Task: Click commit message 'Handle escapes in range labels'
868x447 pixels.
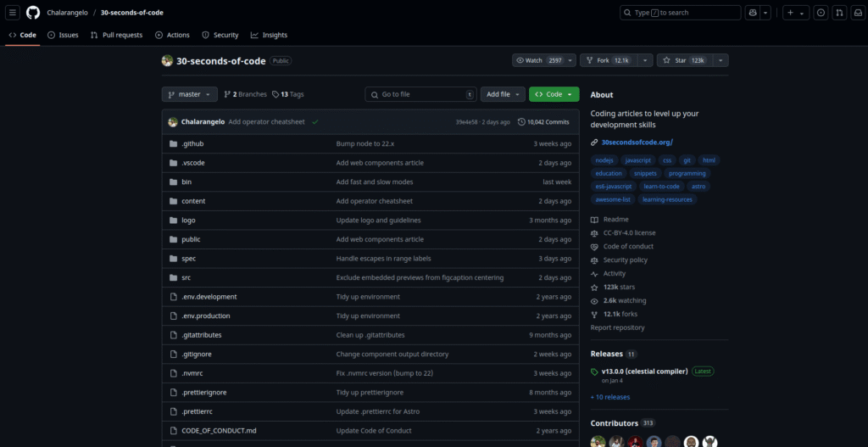Action: pyautogui.click(x=384, y=259)
